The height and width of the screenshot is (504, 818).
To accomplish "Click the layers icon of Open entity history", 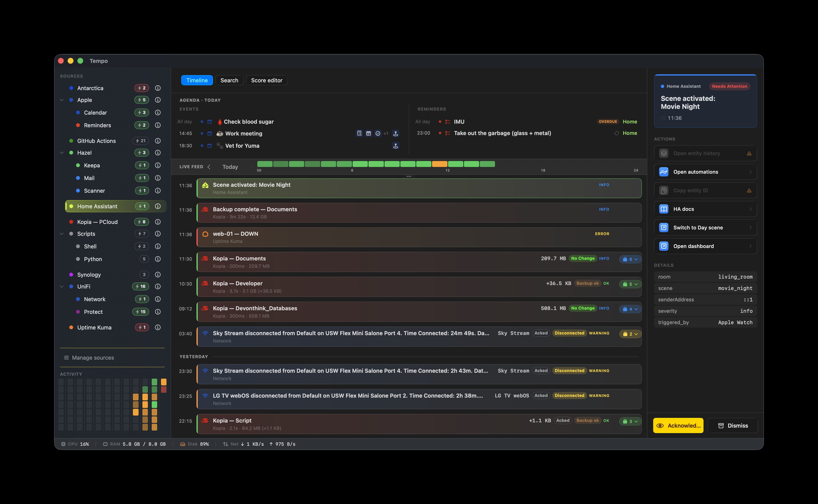I will pyautogui.click(x=664, y=153).
